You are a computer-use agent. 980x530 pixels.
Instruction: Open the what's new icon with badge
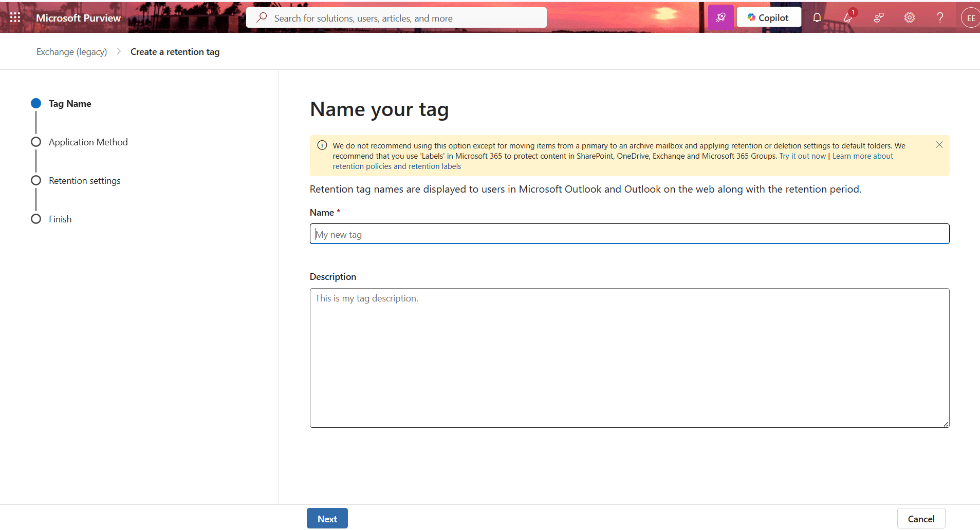[848, 17]
